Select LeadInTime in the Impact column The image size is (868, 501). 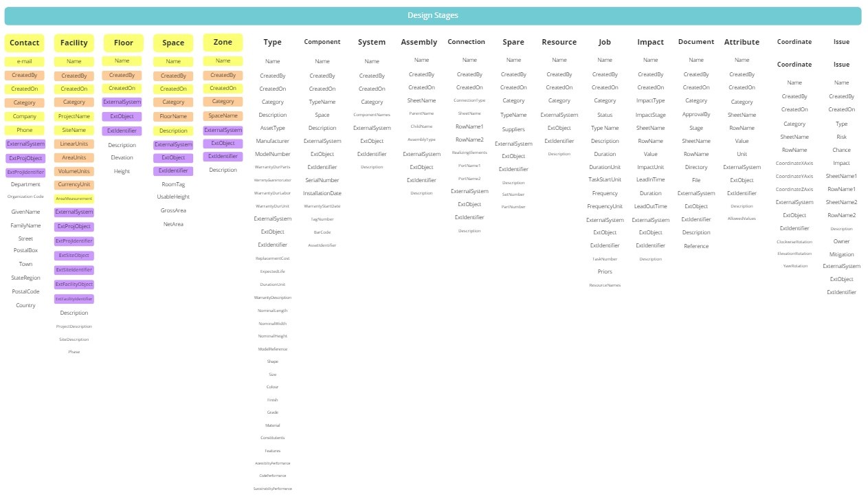[651, 180]
